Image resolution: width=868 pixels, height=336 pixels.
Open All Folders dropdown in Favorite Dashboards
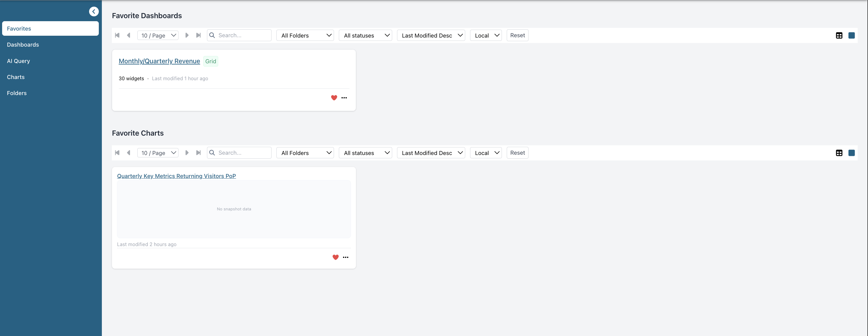point(305,35)
